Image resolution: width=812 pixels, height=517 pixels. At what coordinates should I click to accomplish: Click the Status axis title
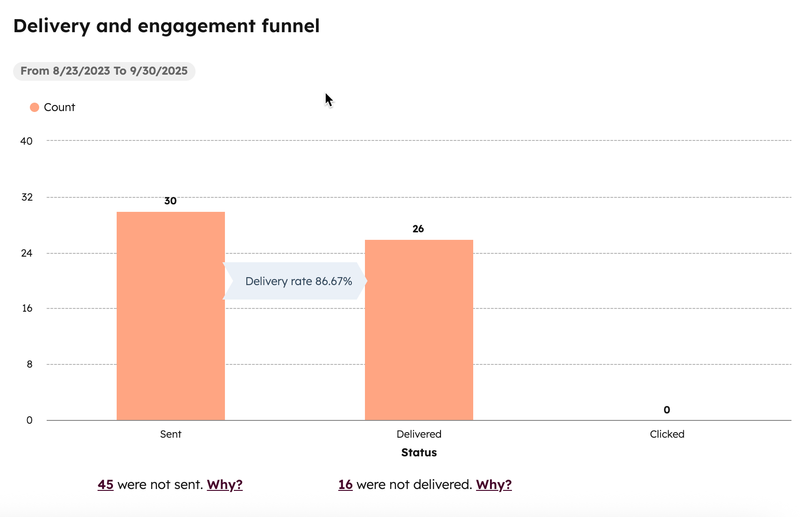419,452
